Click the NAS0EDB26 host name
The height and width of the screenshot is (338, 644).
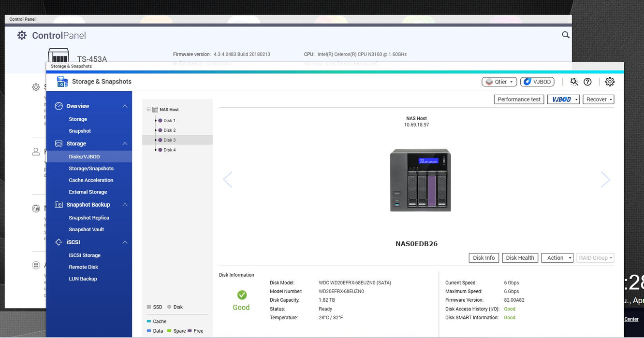pyautogui.click(x=416, y=244)
